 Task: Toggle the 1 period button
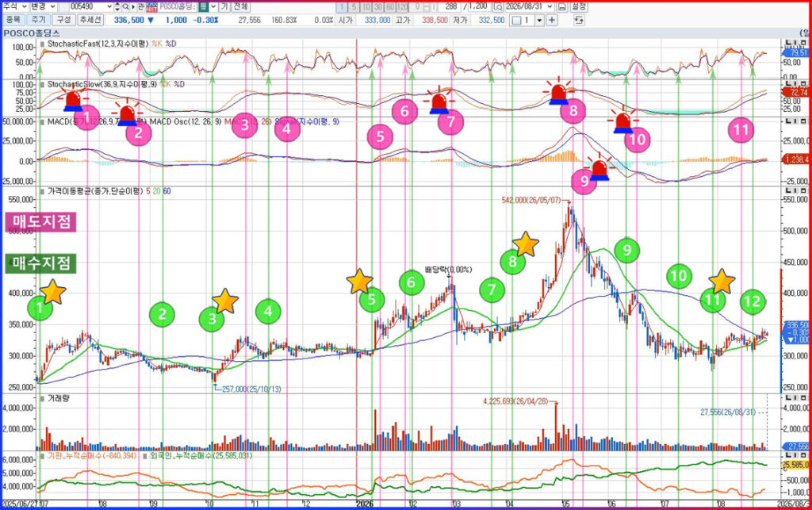click(342, 6)
